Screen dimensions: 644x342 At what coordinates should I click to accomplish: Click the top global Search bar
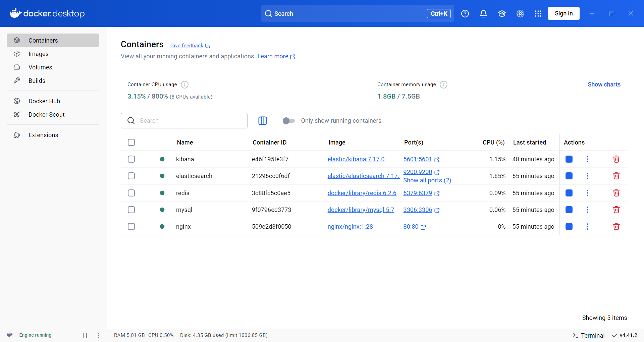click(x=357, y=13)
